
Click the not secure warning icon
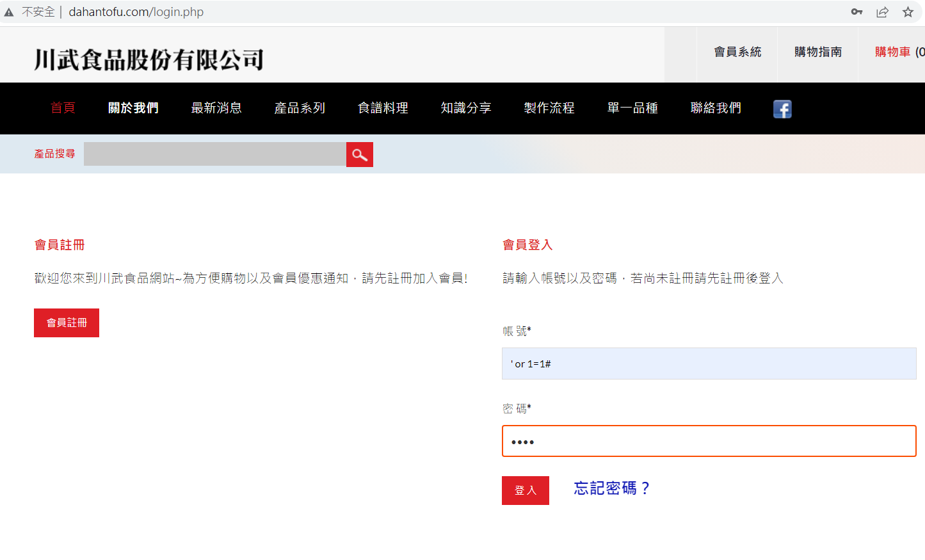(x=9, y=12)
